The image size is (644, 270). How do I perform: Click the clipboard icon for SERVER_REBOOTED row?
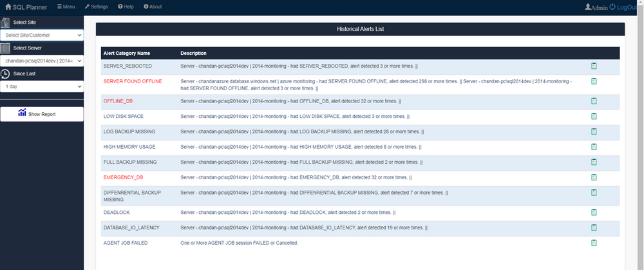[594, 66]
